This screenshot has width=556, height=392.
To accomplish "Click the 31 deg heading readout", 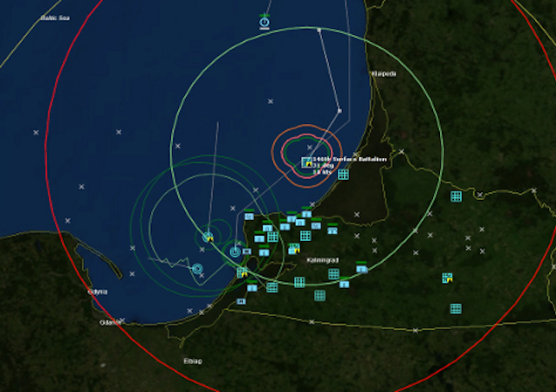I will pyautogui.click(x=323, y=166).
